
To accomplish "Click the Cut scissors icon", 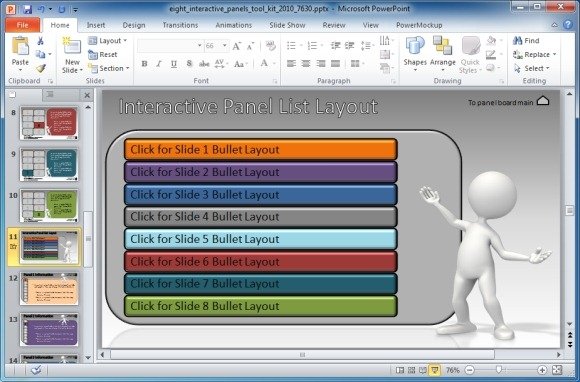I will [x=40, y=41].
